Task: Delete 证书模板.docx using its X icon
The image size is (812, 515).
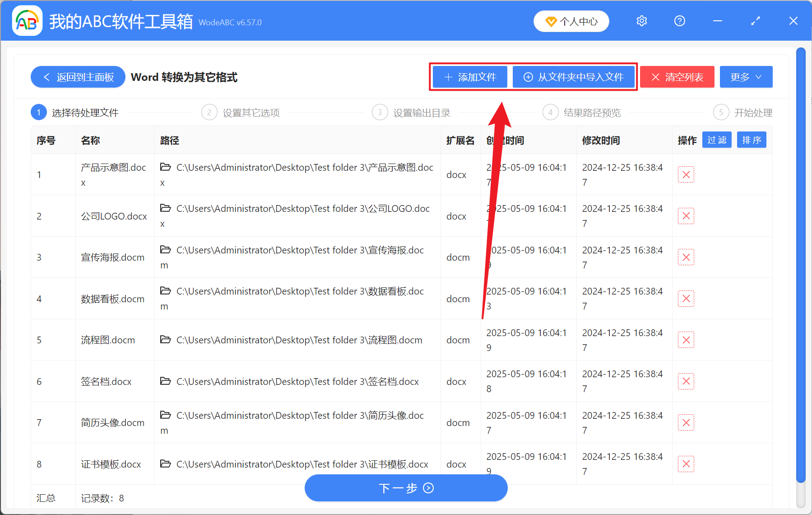Action: (x=686, y=463)
